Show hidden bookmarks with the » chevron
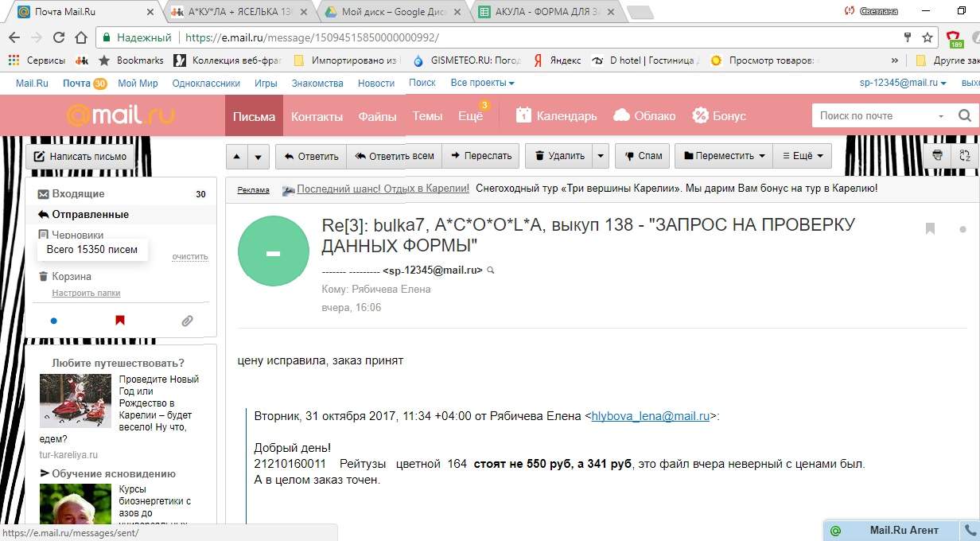Screen dimensions: 980x541 [x=894, y=60]
